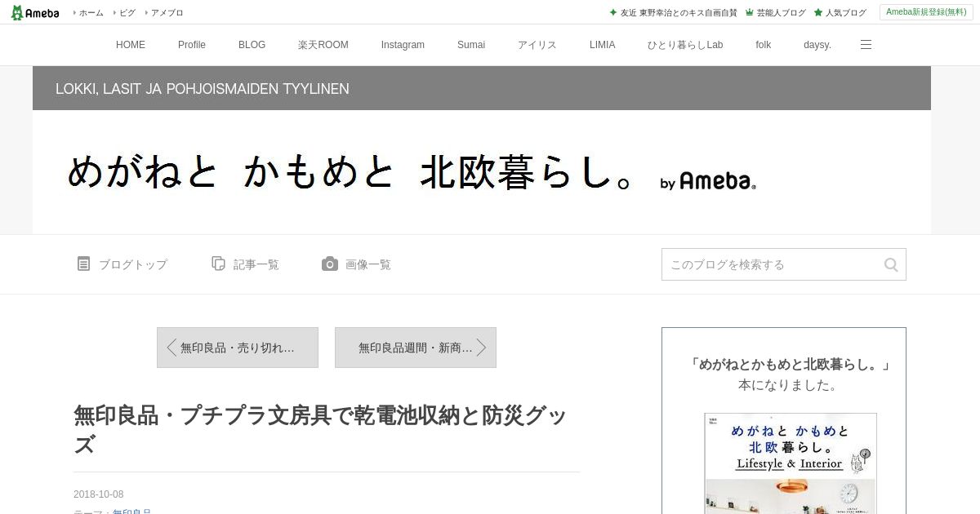Click the by Ameba logo in header
Screen dimensions: 980x514
pos(708,181)
